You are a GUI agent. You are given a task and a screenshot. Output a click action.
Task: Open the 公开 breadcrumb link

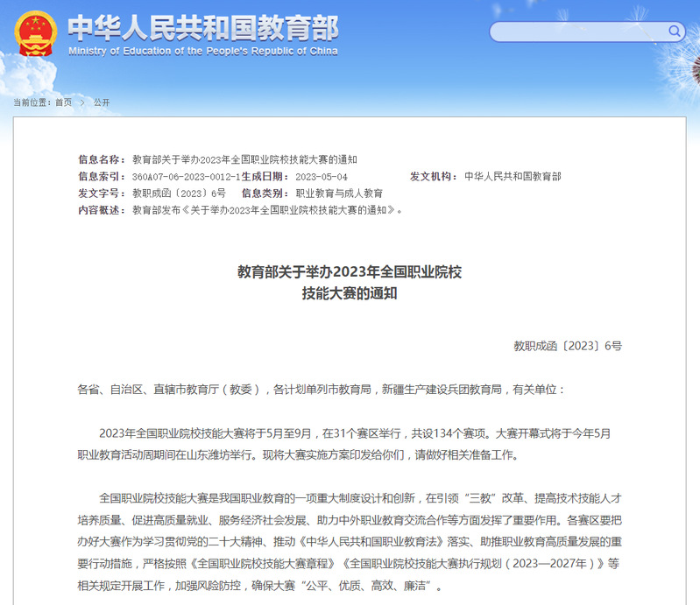(102, 102)
